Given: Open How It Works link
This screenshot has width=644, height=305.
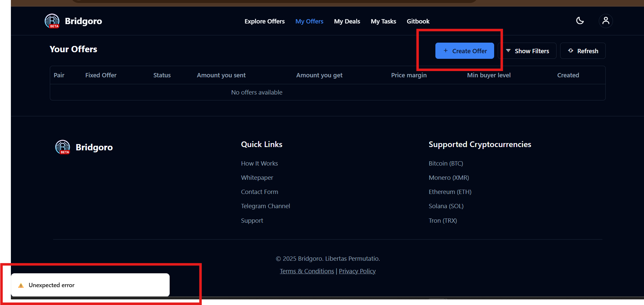Looking at the screenshot, I should click(x=259, y=164).
